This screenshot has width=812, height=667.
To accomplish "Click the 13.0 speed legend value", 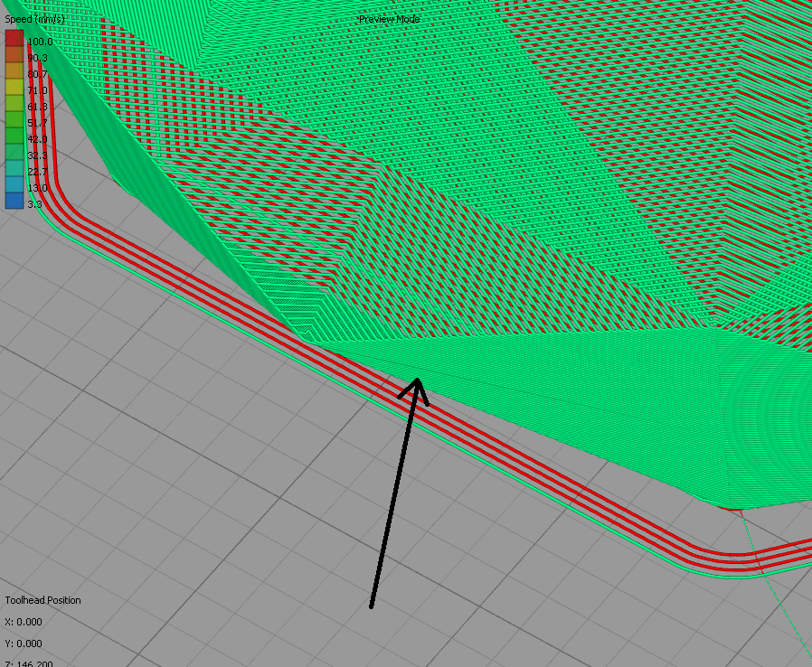I will tap(37, 188).
